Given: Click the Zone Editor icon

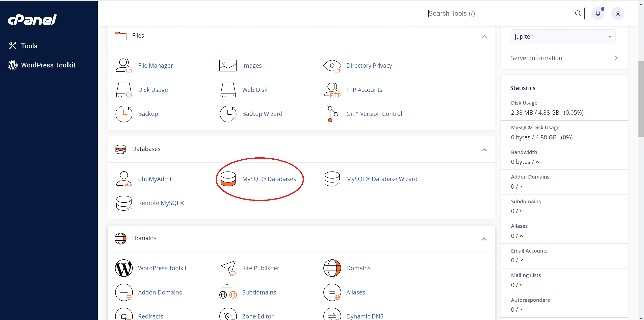Looking at the screenshot, I should click(228, 314).
